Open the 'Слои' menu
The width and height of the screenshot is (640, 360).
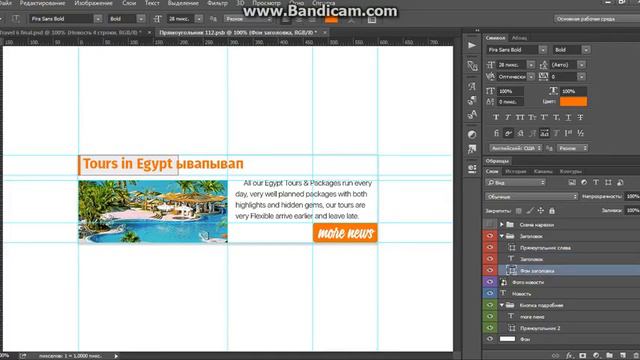point(129,3)
